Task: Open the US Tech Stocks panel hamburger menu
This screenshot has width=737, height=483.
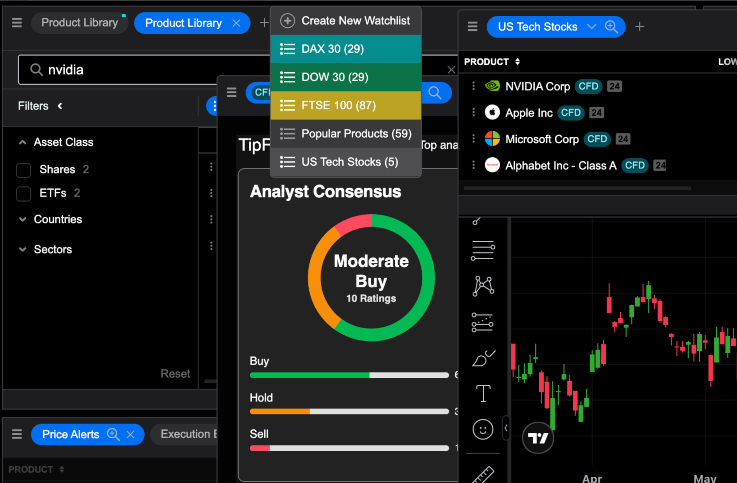Action: click(x=472, y=26)
